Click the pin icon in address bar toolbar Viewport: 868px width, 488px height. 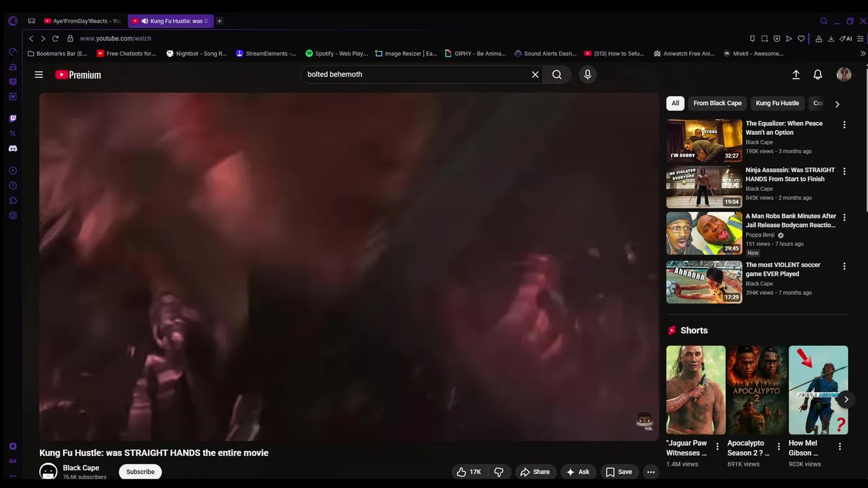(752, 39)
